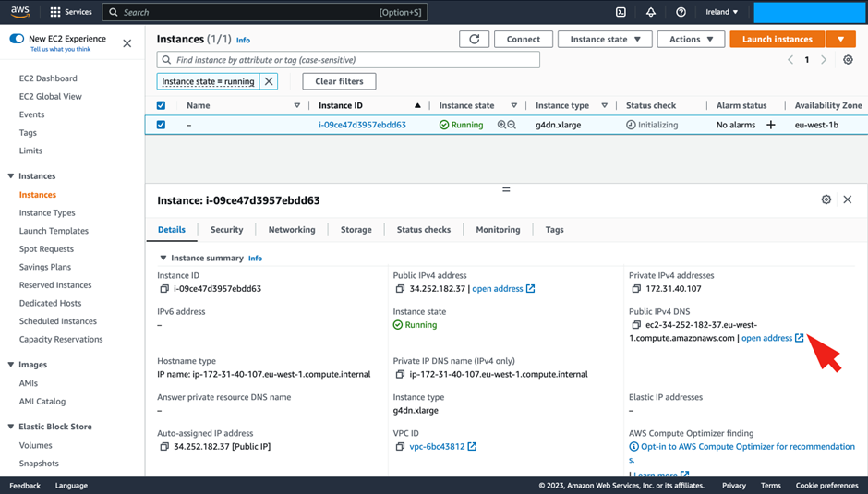Collapse the Images sidebar section
This screenshot has height=494, width=868.
pyautogui.click(x=10, y=365)
